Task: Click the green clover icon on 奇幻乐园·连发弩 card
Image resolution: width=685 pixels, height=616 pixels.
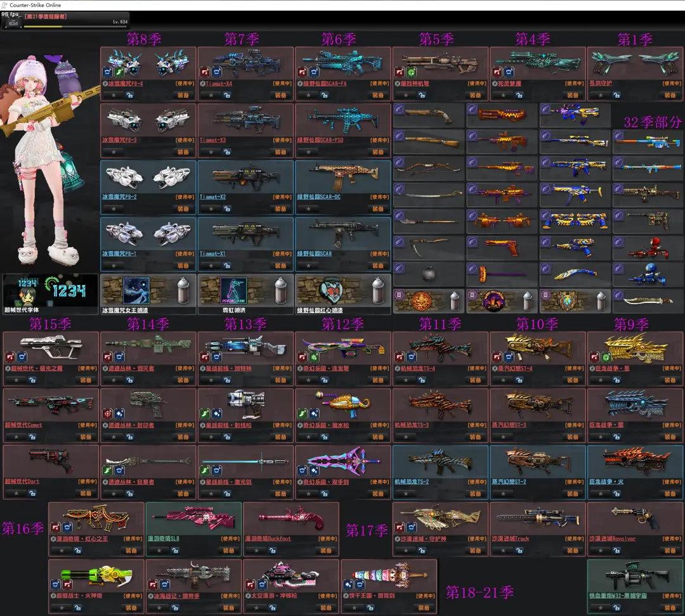Action: coord(314,357)
